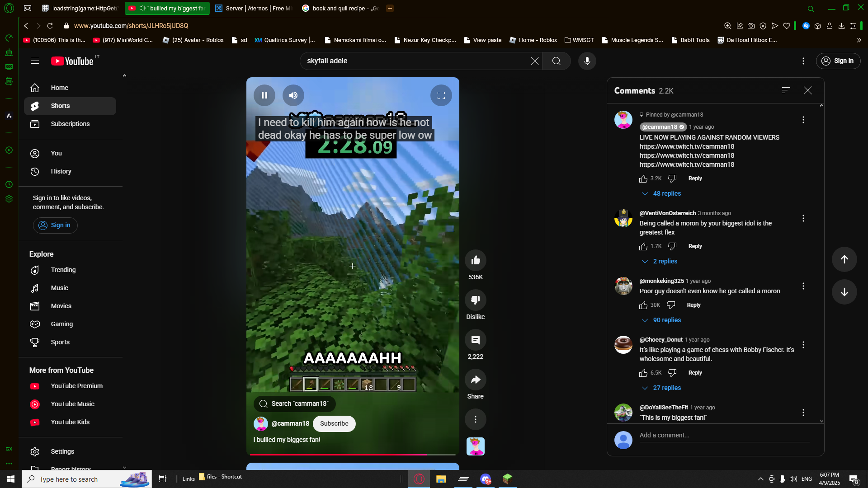The height and width of the screenshot is (488, 868).
Task: Go to YouTube home via logo
Action: point(72,61)
